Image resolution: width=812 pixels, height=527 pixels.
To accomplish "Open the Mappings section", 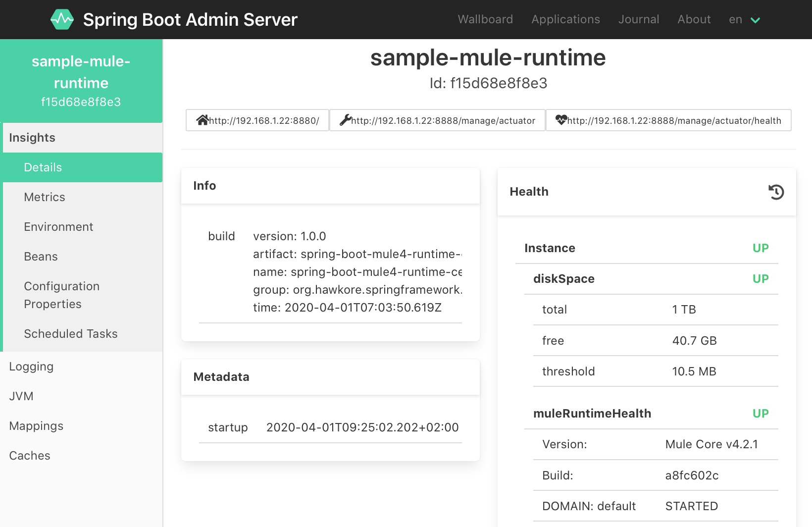I will pyautogui.click(x=81, y=426).
